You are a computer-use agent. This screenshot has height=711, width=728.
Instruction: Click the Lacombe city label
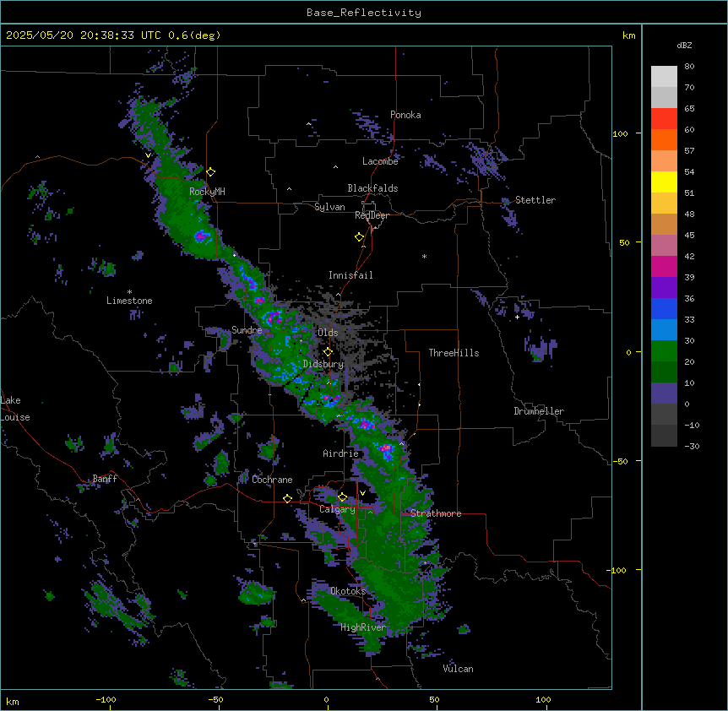click(380, 161)
